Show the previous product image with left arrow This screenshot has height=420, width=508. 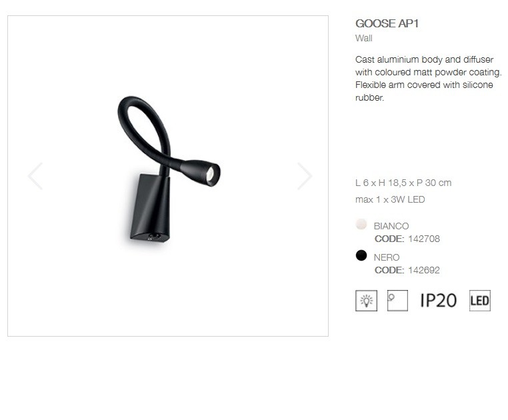[35, 176]
